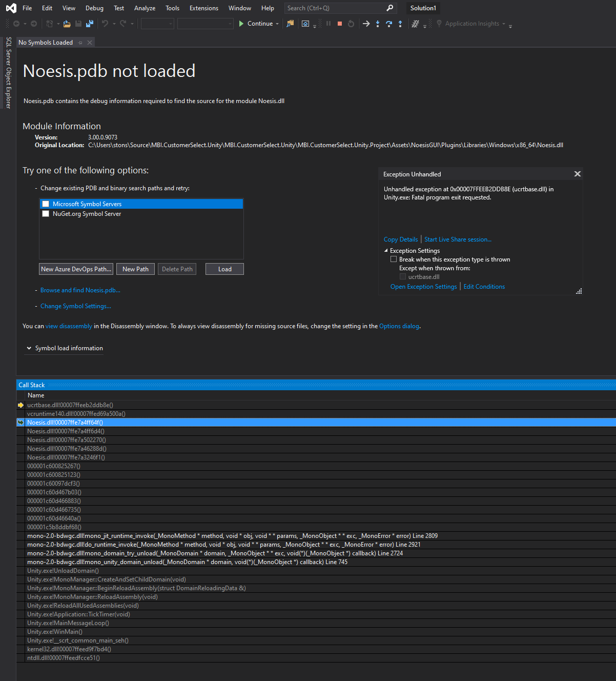Click the Step Out debug icon
The image size is (616, 681).
pos(400,24)
